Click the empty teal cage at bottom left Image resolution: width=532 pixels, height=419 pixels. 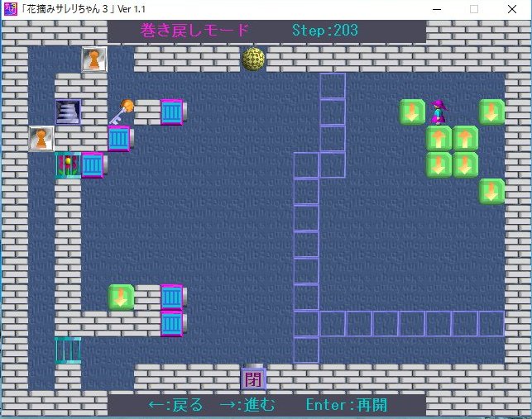(68, 350)
